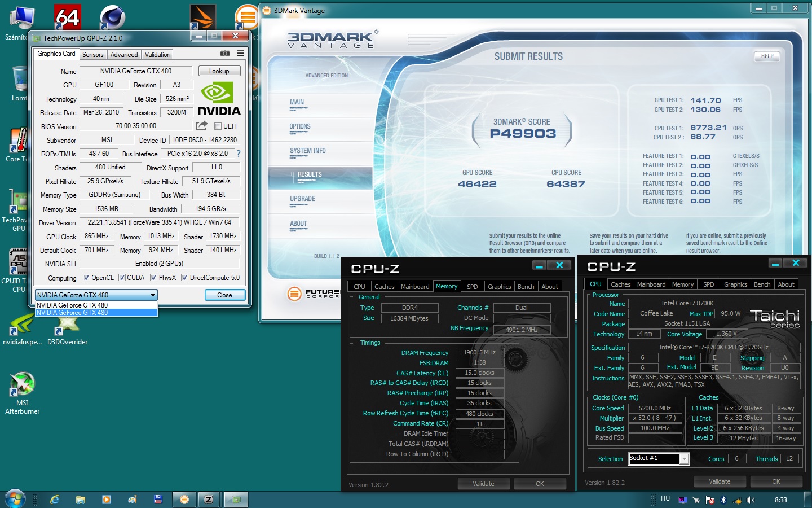Click the GPU Name field NVIDIA GeForce GTX 480

136,71
